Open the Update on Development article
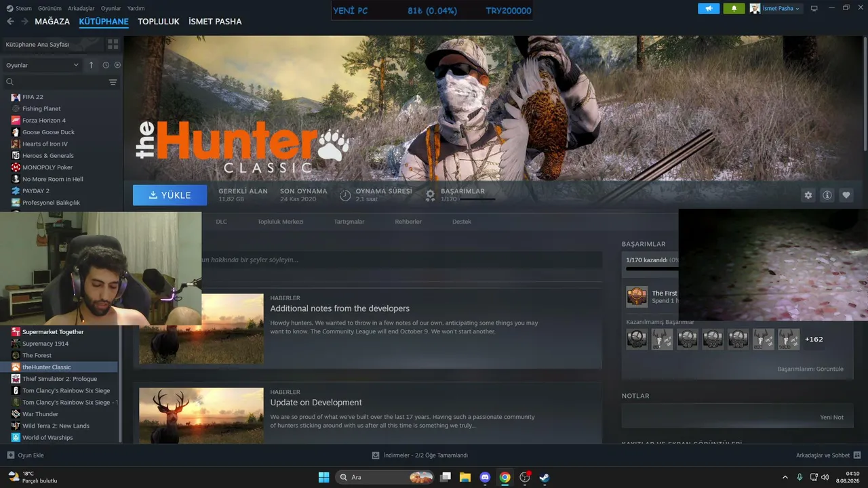The image size is (868, 488). [x=316, y=403]
